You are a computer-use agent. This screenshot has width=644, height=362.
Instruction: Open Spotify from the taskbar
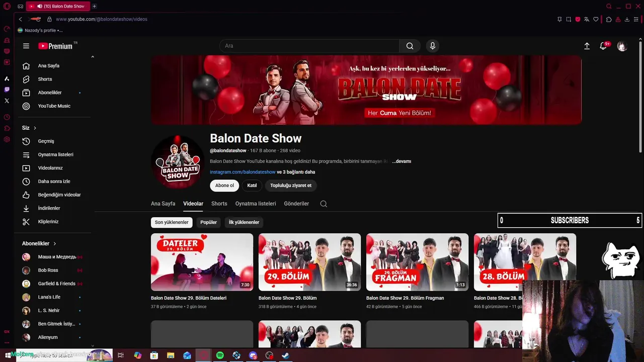(220, 355)
